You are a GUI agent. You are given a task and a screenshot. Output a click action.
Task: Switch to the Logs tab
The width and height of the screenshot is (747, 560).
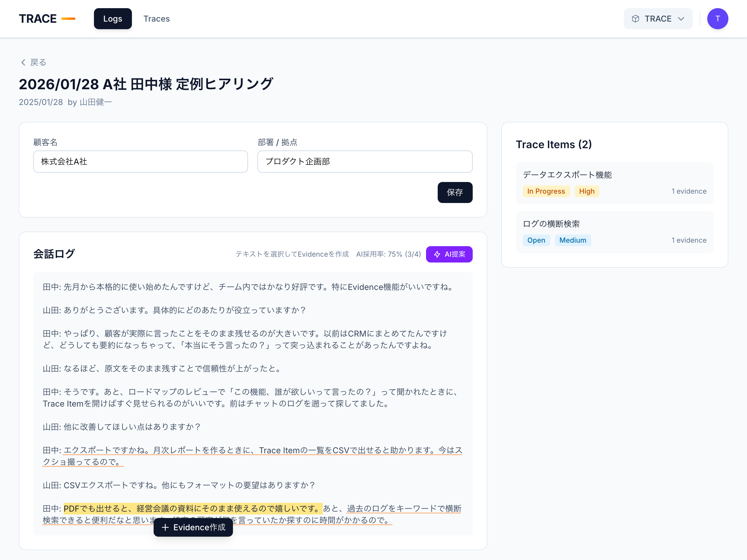(113, 19)
